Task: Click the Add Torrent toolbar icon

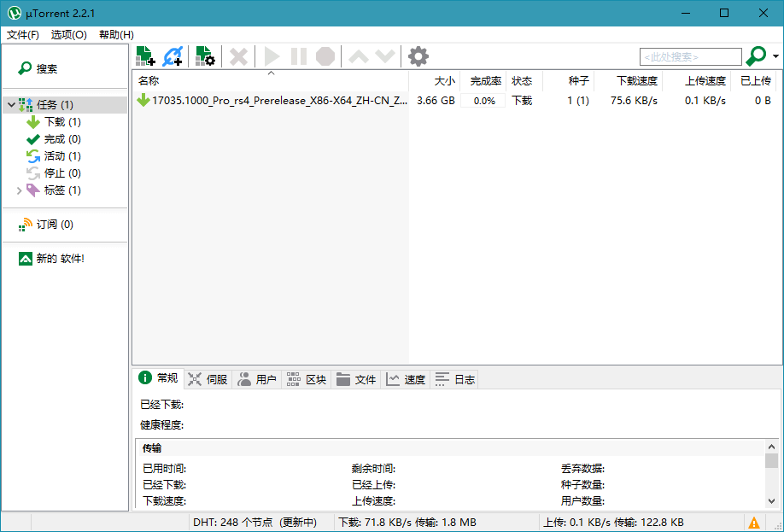Action: (x=145, y=56)
